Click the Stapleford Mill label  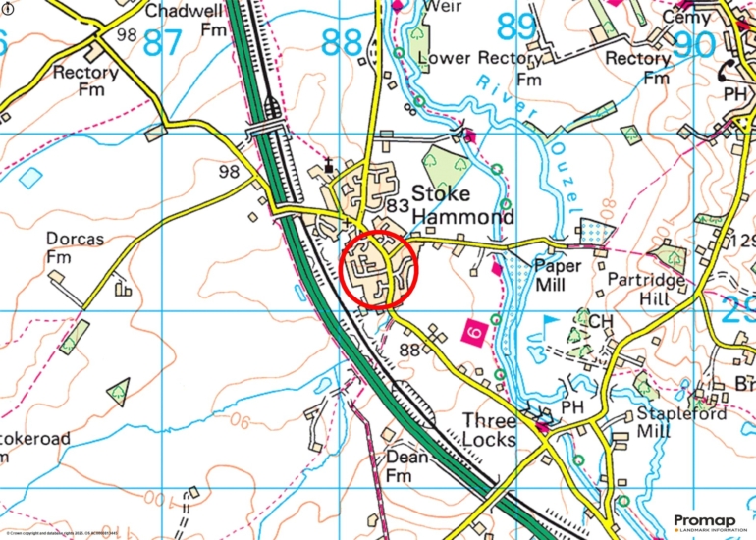[x=680, y=422]
